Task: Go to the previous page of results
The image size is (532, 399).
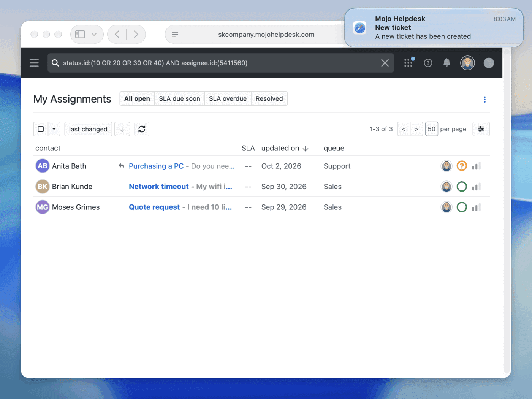Action: pos(404,129)
